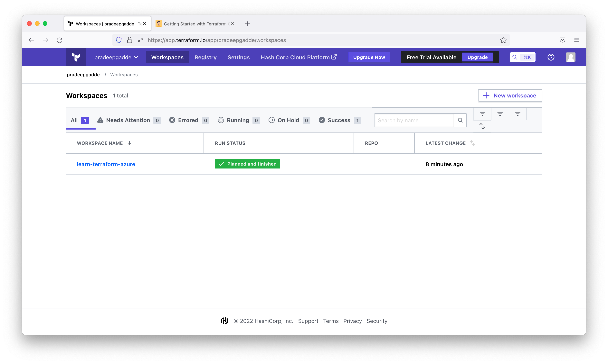Click the leftmost filter icon beside the search
This screenshot has width=608, height=364.
point(482,114)
